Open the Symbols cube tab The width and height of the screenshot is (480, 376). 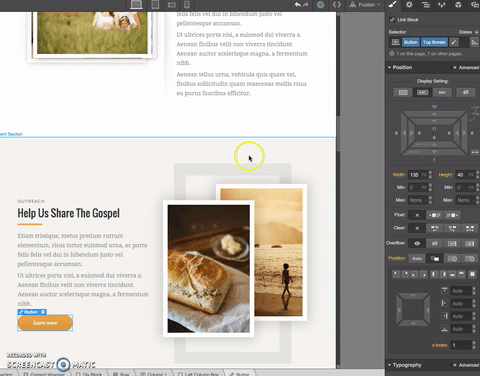coord(458,5)
